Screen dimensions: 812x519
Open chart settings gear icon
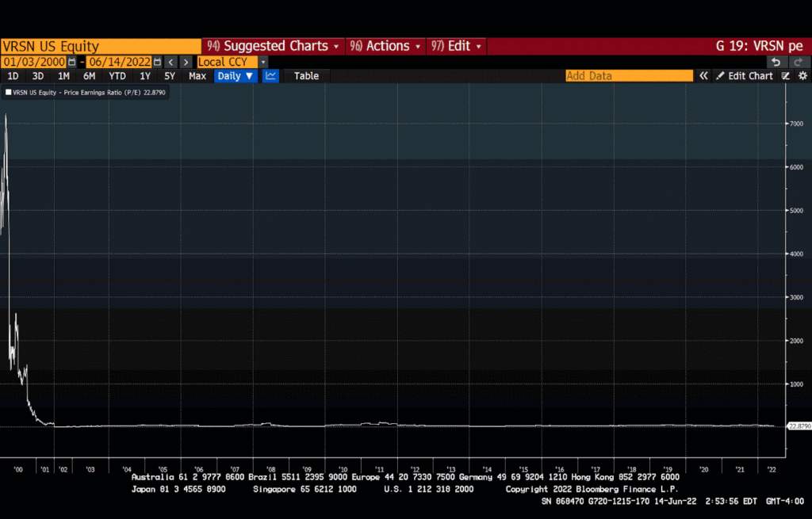point(802,76)
